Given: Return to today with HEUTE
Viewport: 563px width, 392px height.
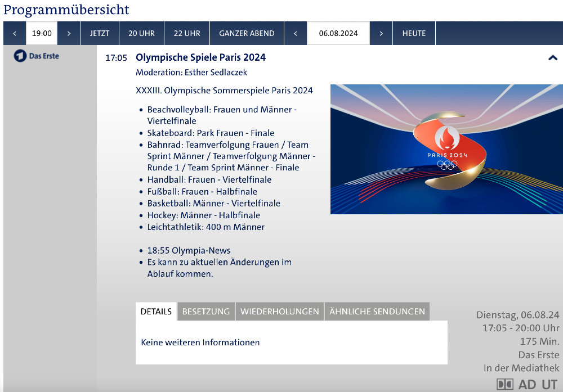Looking at the screenshot, I should click(x=414, y=33).
